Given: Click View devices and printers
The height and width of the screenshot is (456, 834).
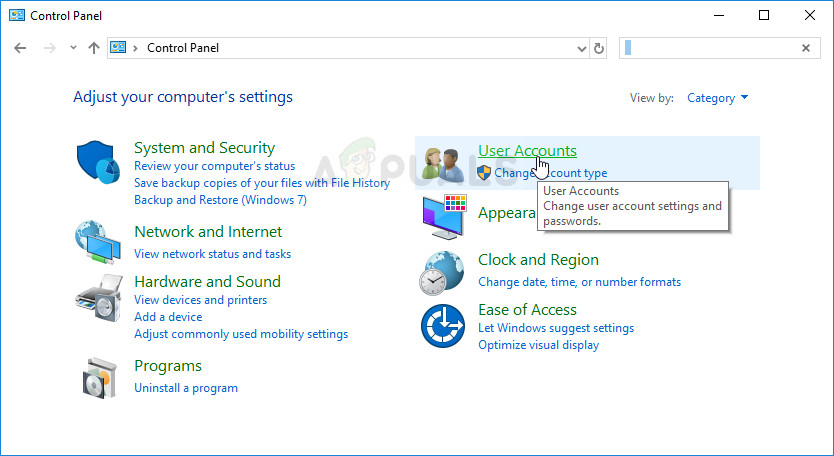Looking at the screenshot, I should pos(201,300).
